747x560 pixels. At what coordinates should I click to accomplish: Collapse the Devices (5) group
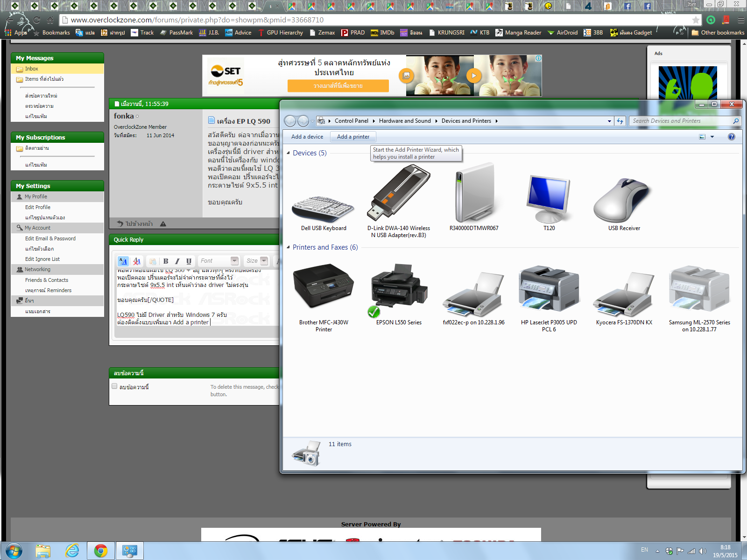(x=288, y=153)
